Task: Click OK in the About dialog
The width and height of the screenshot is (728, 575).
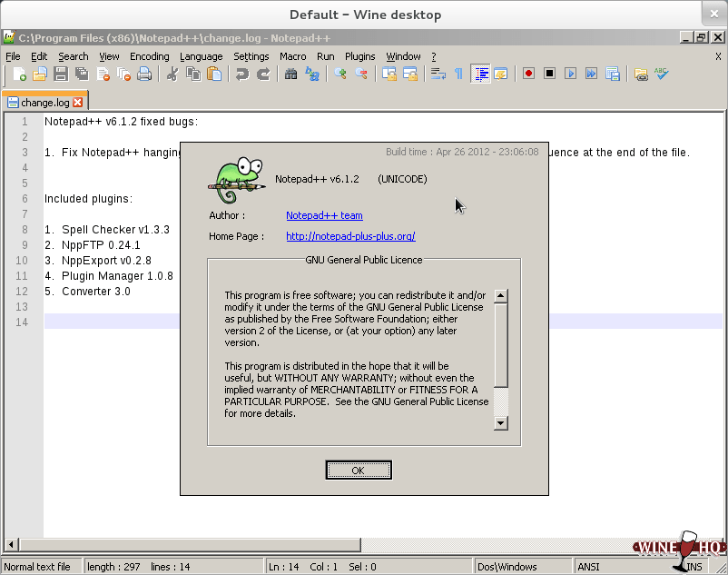Action: pos(359,470)
